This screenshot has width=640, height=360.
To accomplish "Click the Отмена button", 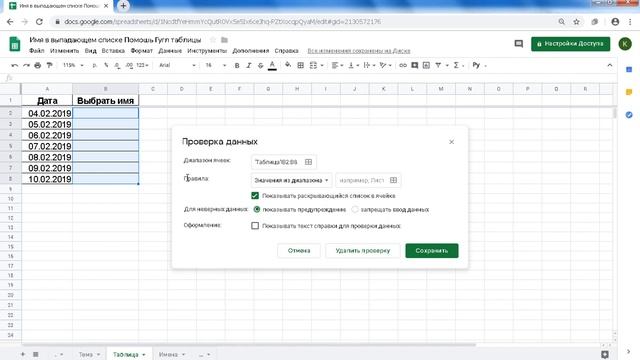I will [299, 251].
